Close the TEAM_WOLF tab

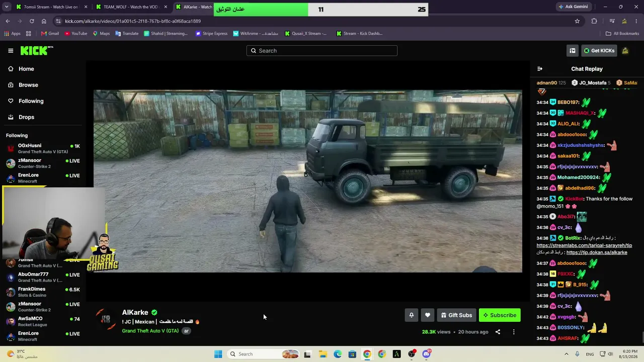click(166, 7)
